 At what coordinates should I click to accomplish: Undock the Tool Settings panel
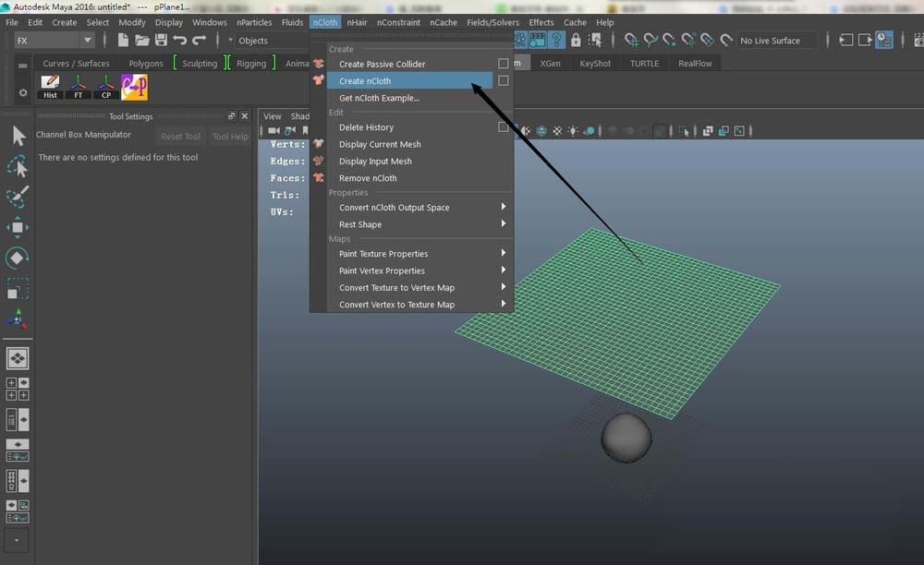coord(231,116)
